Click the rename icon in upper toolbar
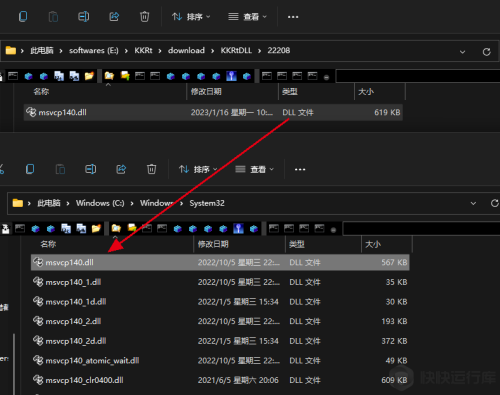 (83, 16)
